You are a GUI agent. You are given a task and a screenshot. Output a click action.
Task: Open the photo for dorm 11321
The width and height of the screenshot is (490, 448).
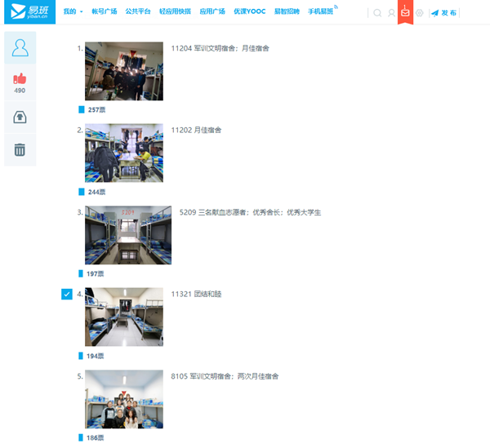[124, 317]
